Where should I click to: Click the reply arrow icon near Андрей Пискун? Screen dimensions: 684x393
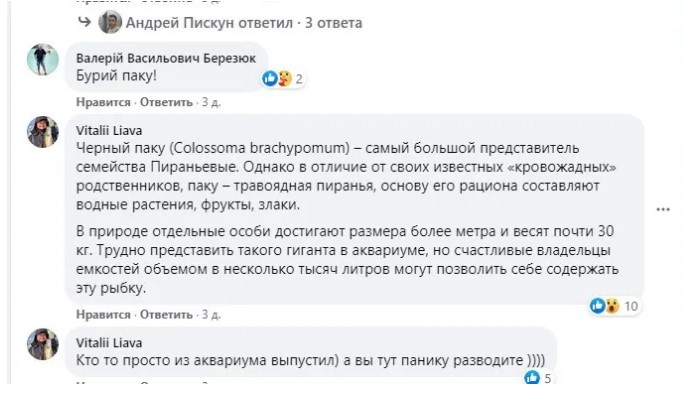coord(84,21)
